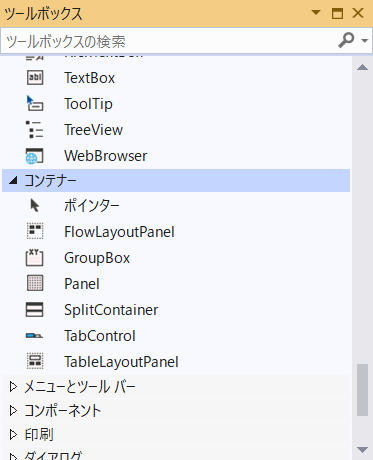Choose the WebBrowser control icon
This screenshot has width=373, height=460.
point(35,156)
